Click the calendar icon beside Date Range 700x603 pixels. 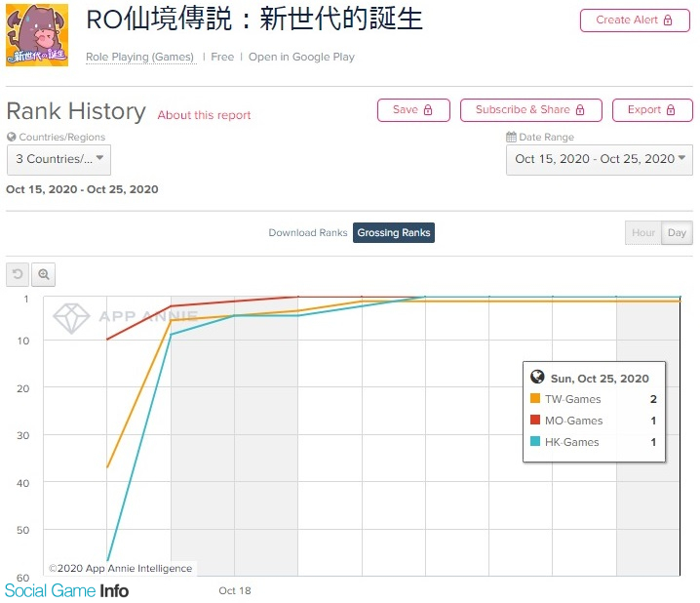511,138
